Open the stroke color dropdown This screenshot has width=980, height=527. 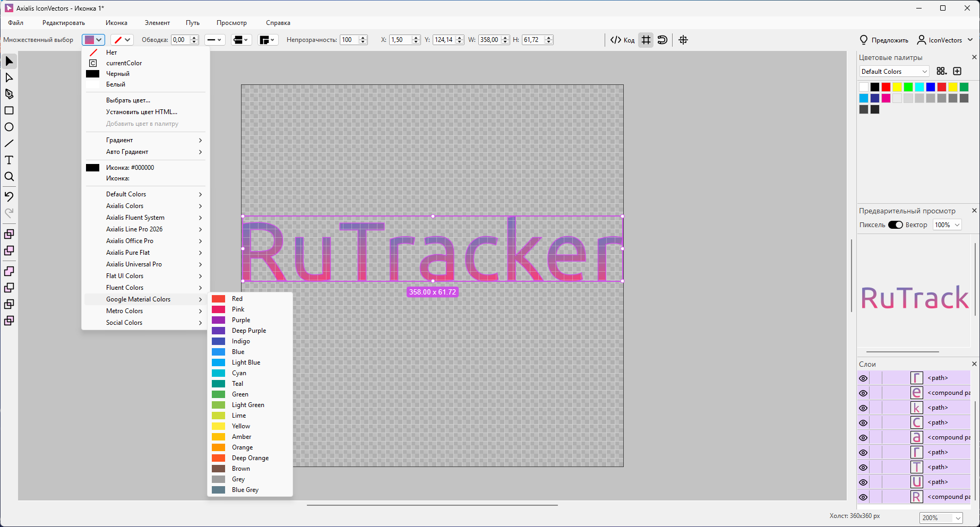(x=122, y=40)
